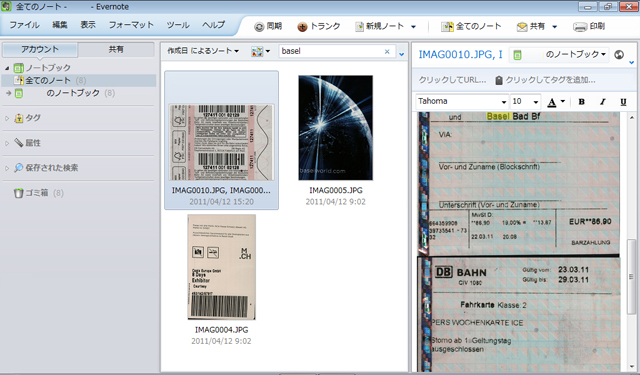The width and height of the screenshot is (640, 375).
Task: Click クリックしてURL... to set source URL
Action: pos(452,80)
